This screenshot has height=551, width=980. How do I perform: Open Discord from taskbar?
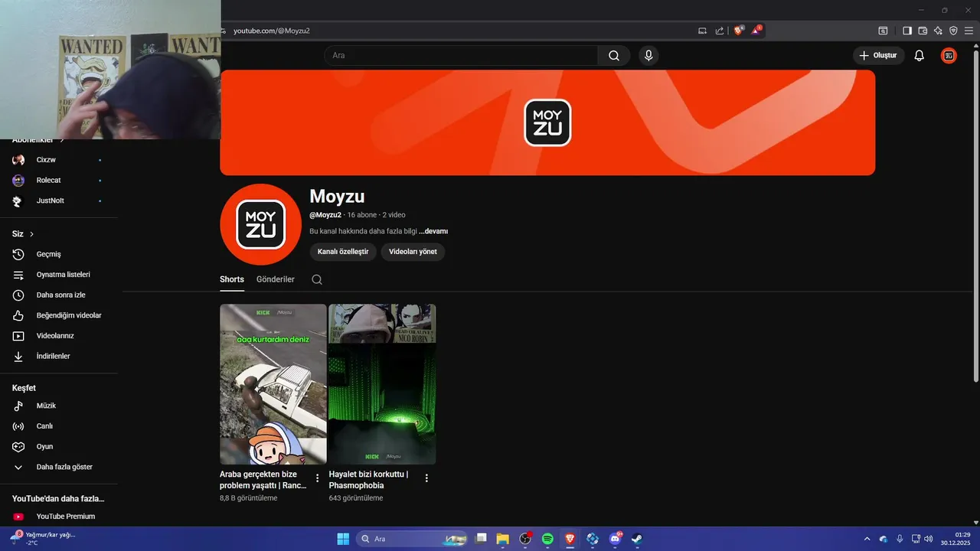(x=615, y=539)
